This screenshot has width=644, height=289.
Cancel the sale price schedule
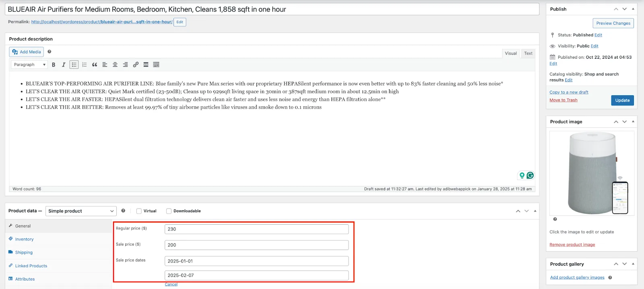coord(171,285)
